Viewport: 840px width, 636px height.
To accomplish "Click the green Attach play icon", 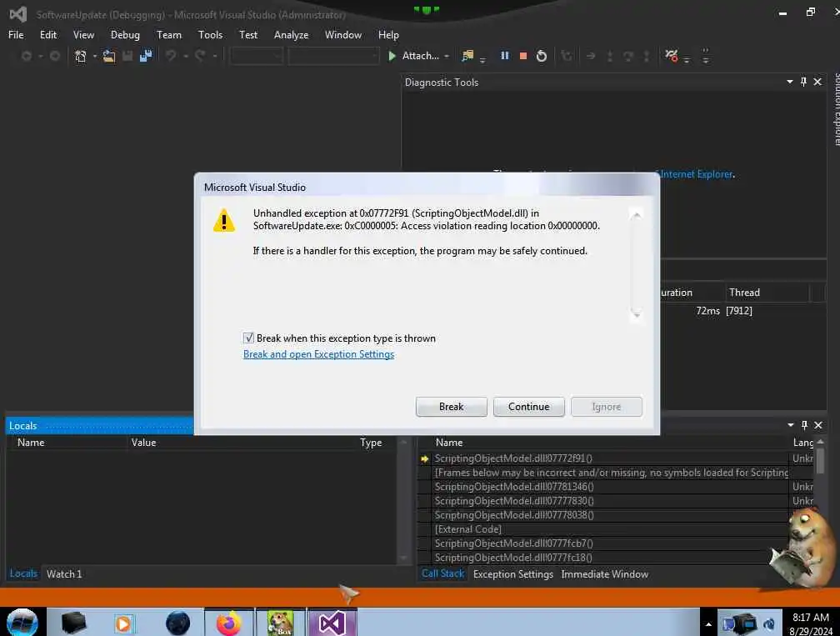I will tap(392, 56).
